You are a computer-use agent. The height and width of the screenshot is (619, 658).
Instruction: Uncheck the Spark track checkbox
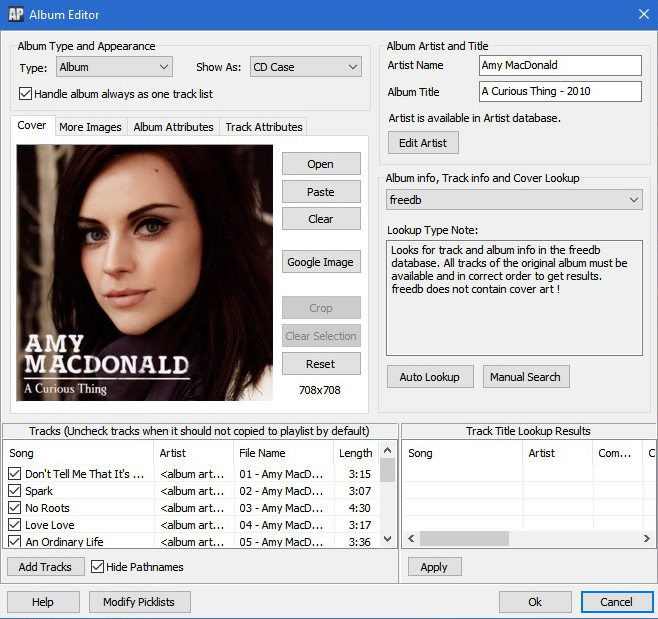point(14,491)
